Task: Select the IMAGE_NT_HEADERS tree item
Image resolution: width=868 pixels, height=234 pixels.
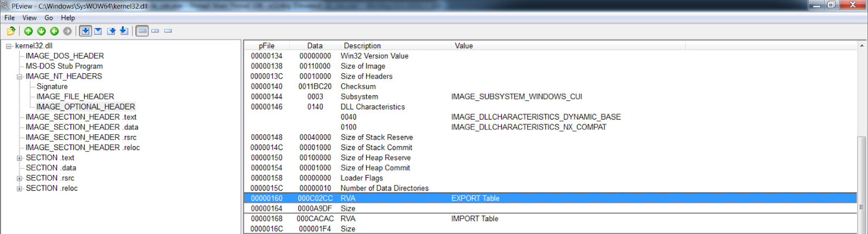Action: (63, 76)
